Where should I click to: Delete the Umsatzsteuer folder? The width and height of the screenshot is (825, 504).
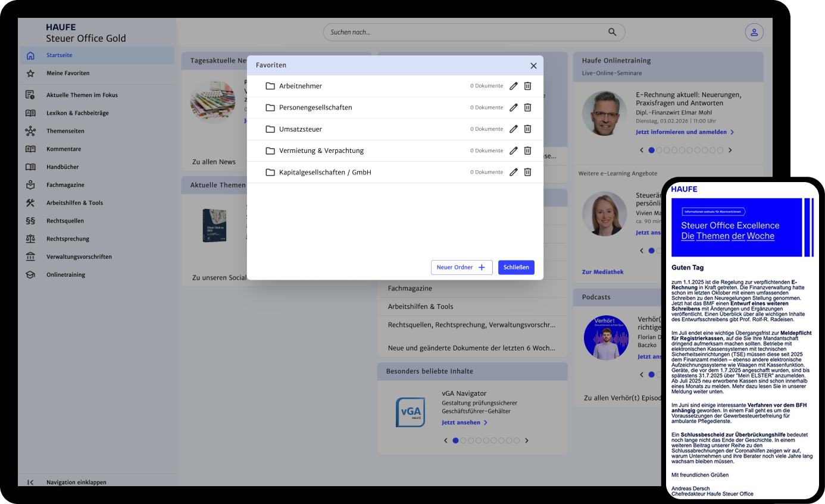527,129
